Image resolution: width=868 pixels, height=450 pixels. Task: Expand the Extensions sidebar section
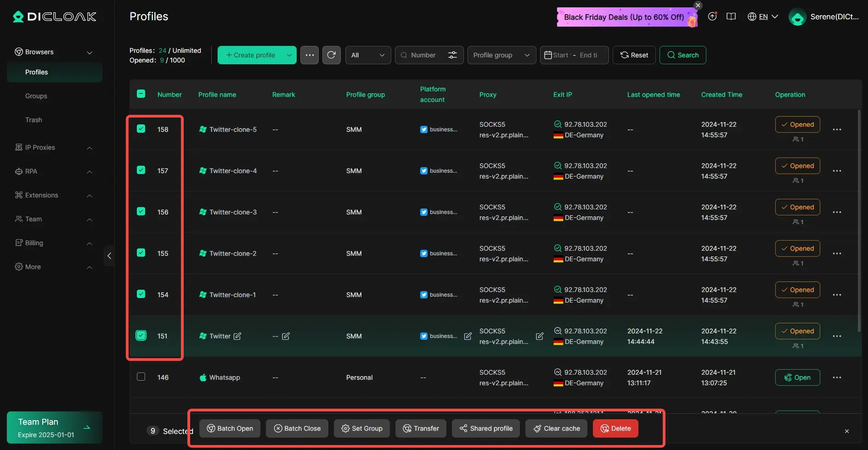[x=54, y=195]
